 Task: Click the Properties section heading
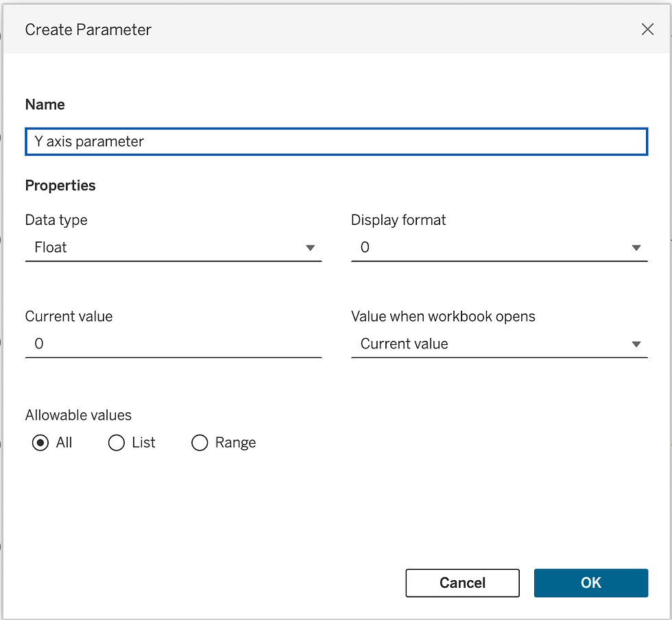tap(60, 186)
